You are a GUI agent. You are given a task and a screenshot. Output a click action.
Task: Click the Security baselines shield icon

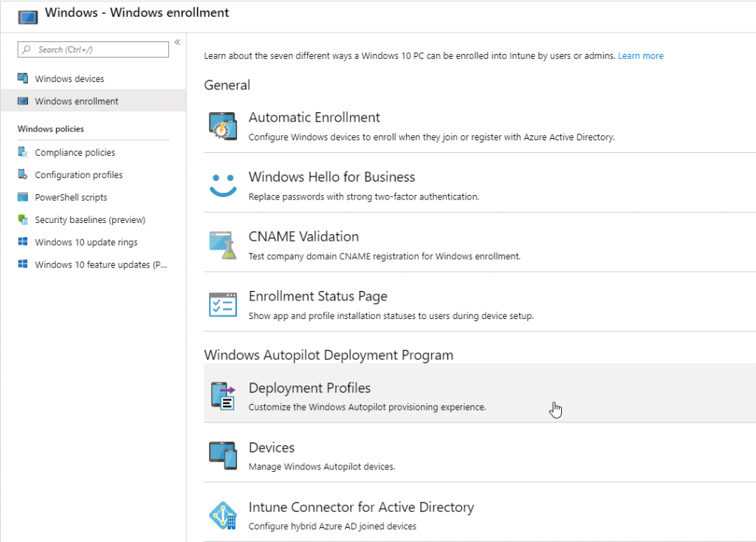[23, 219]
